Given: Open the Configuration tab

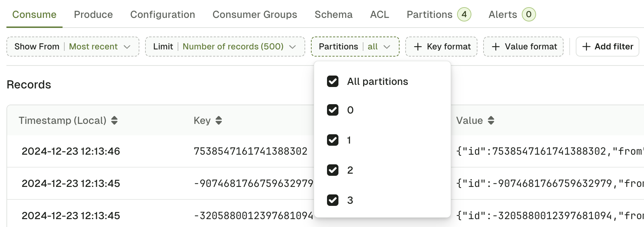Looking at the screenshot, I should (x=163, y=14).
